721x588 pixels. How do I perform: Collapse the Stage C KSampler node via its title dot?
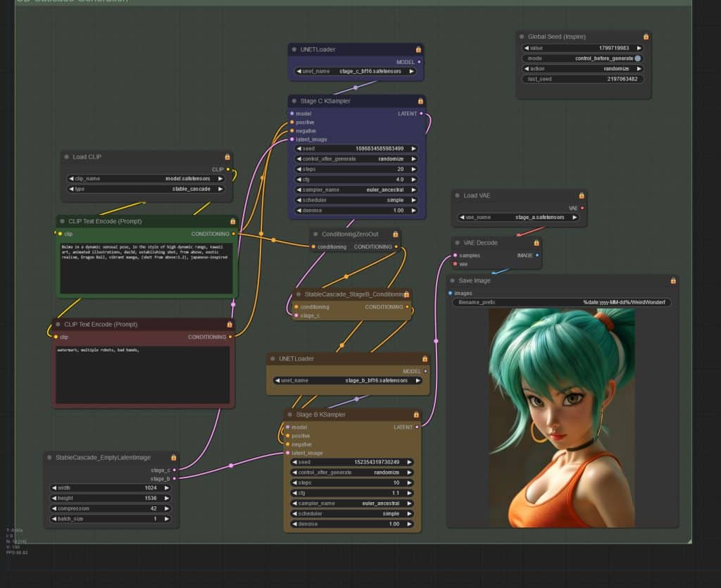(x=294, y=101)
